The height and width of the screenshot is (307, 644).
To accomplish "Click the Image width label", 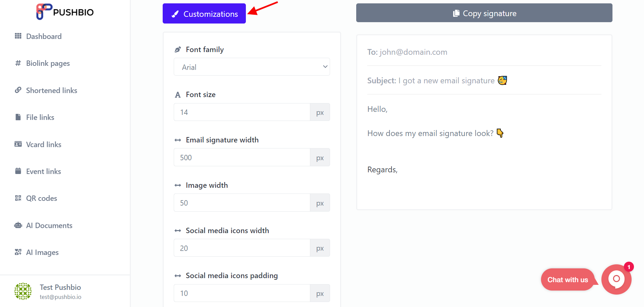I will point(207,185).
